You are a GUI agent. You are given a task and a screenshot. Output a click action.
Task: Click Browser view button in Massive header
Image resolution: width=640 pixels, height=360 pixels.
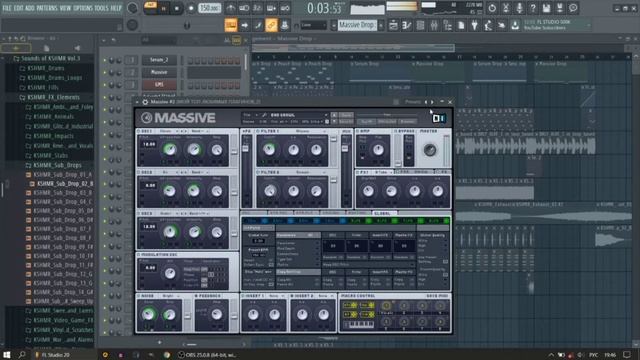click(407, 122)
